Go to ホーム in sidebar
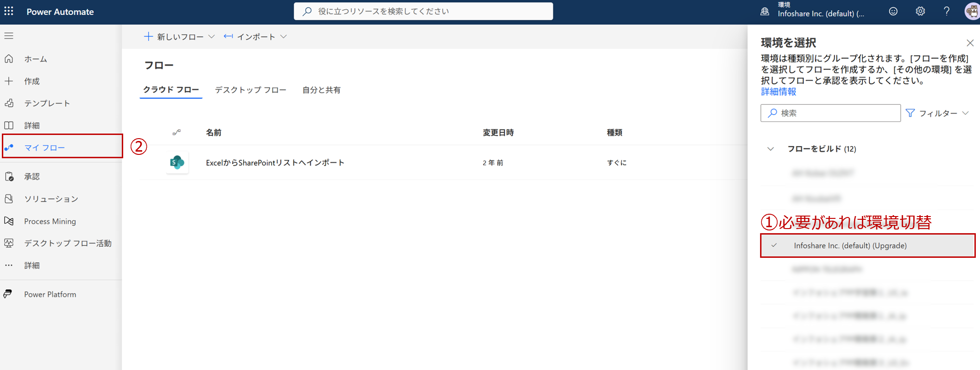The height and width of the screenshot is (370, 980). point(36,59)
